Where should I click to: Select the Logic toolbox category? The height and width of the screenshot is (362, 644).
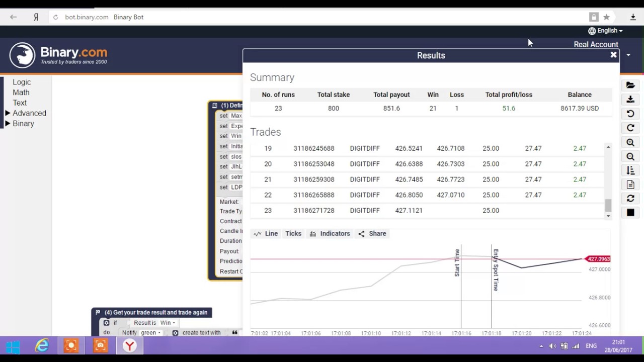coord(22,82)
